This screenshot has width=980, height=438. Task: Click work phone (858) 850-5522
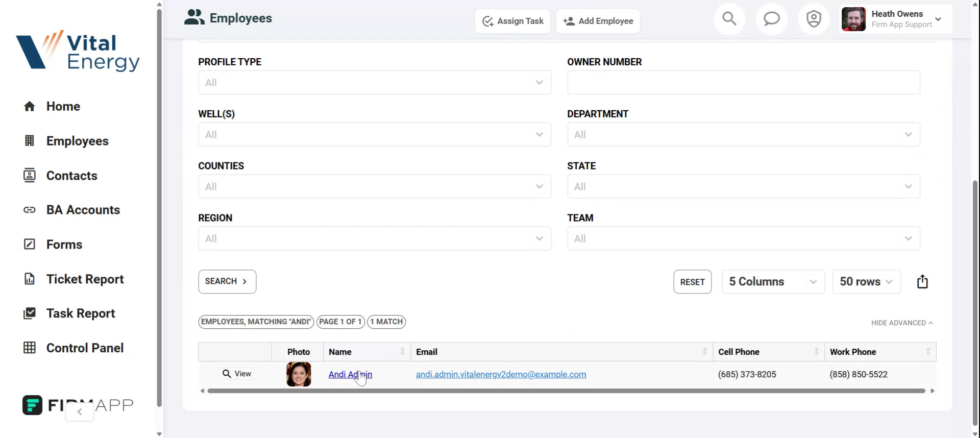(859, 374)
